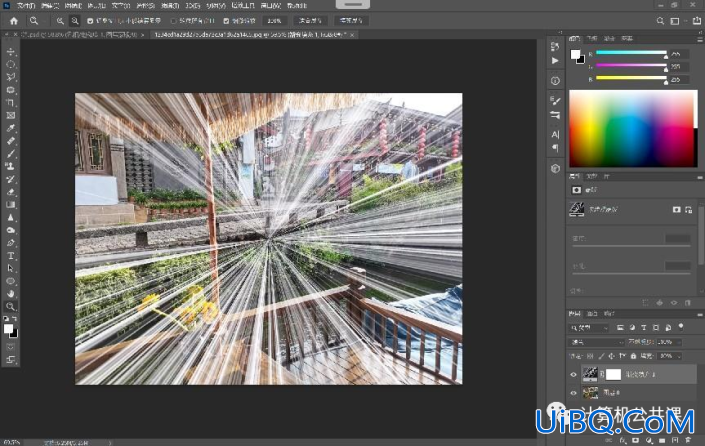Click the Fit Screen button
Viewport: 705px width, 446px height.
(311, 21)
